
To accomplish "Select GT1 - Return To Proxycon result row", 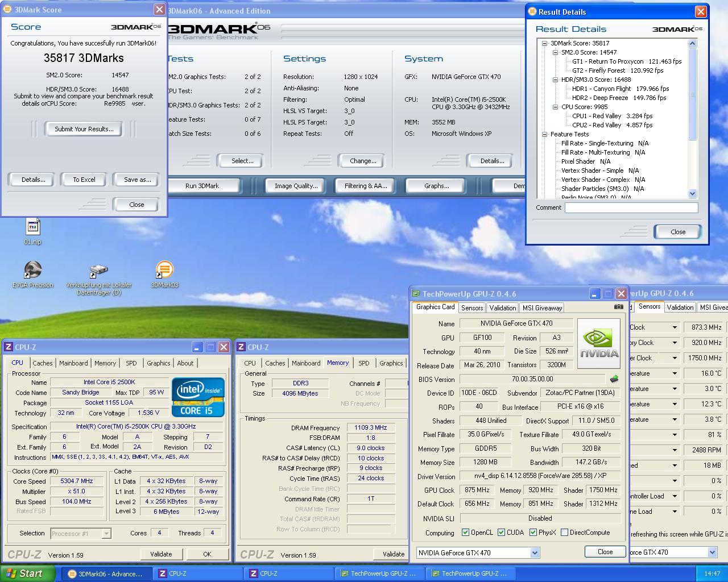I will [x=627, y=61].
